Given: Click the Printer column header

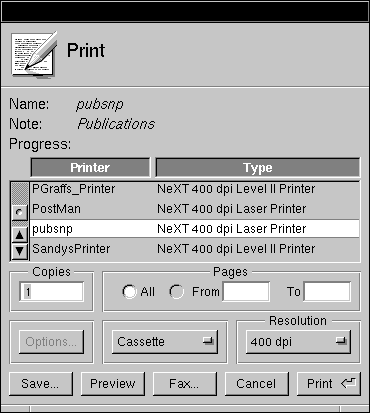Looking at the screenshot, I should (90, 167).
